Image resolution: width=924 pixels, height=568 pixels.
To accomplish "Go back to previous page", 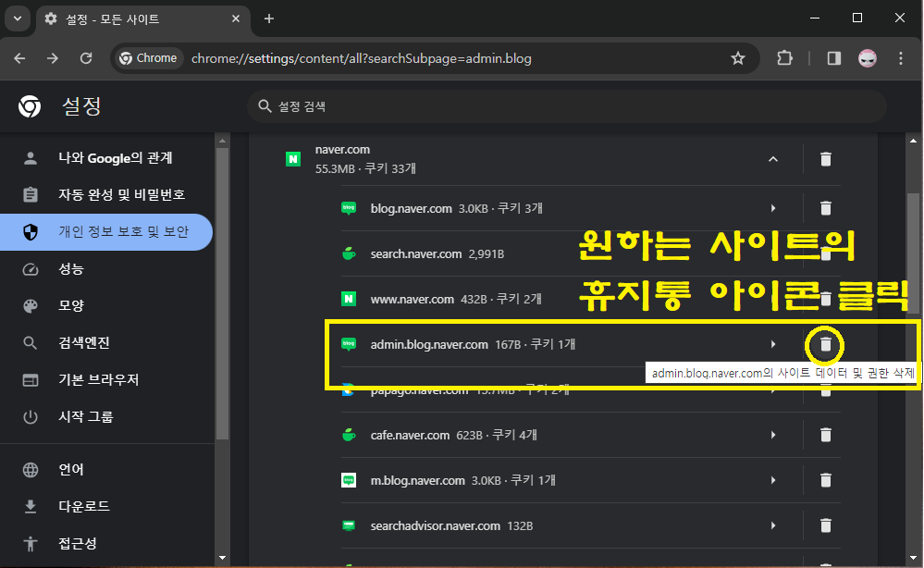I will coord(19,58).
